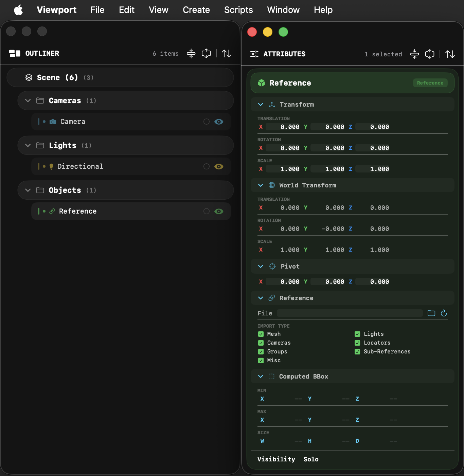
Task: Collapse the World Transform section
Action: click(261, 185)
